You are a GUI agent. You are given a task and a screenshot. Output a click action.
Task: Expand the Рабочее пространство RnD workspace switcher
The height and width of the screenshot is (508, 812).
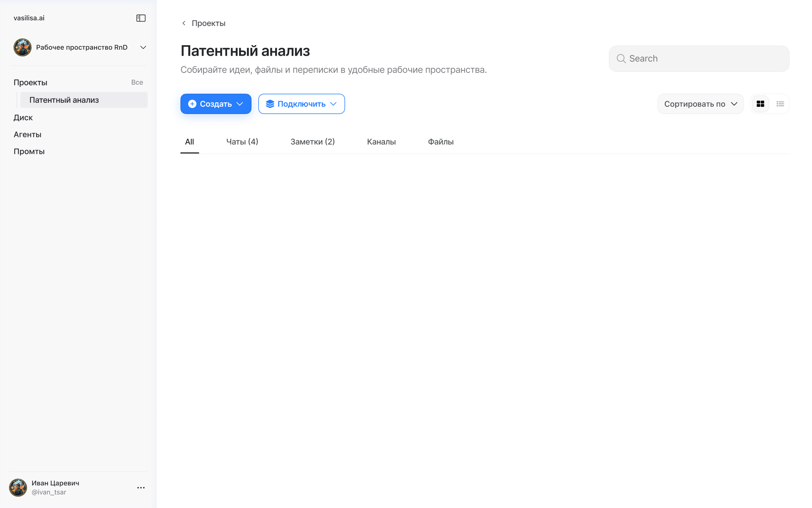(x=143, y=47)
